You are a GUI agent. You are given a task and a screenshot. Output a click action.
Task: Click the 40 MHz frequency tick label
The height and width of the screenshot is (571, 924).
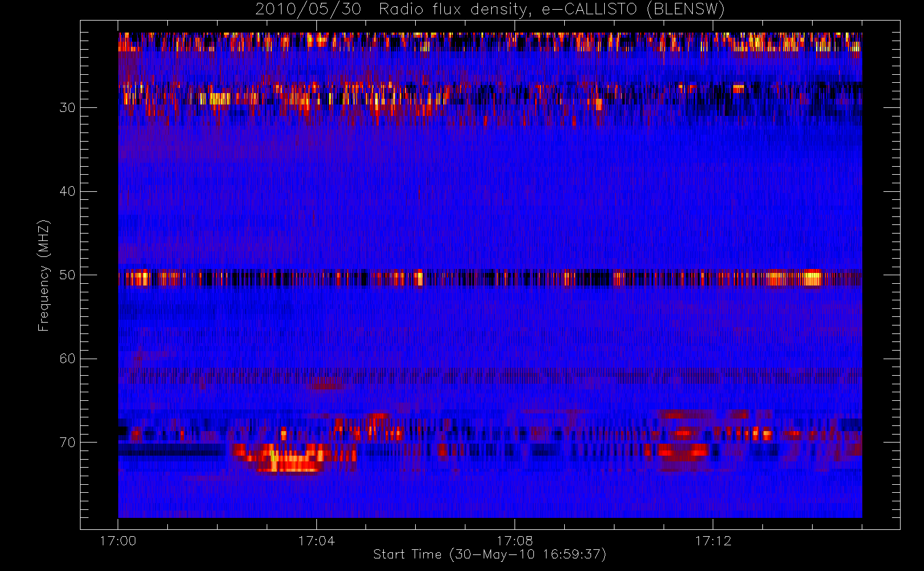tap(67, 191)
